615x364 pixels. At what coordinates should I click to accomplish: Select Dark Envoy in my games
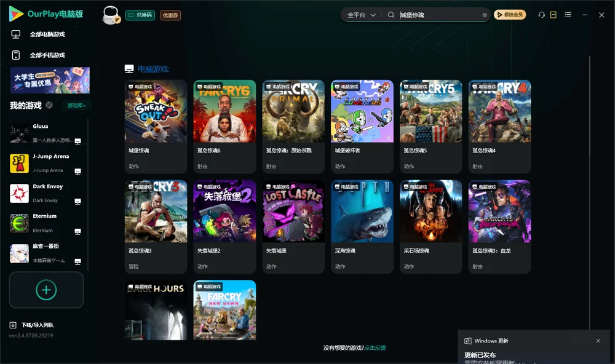(46, 193)
